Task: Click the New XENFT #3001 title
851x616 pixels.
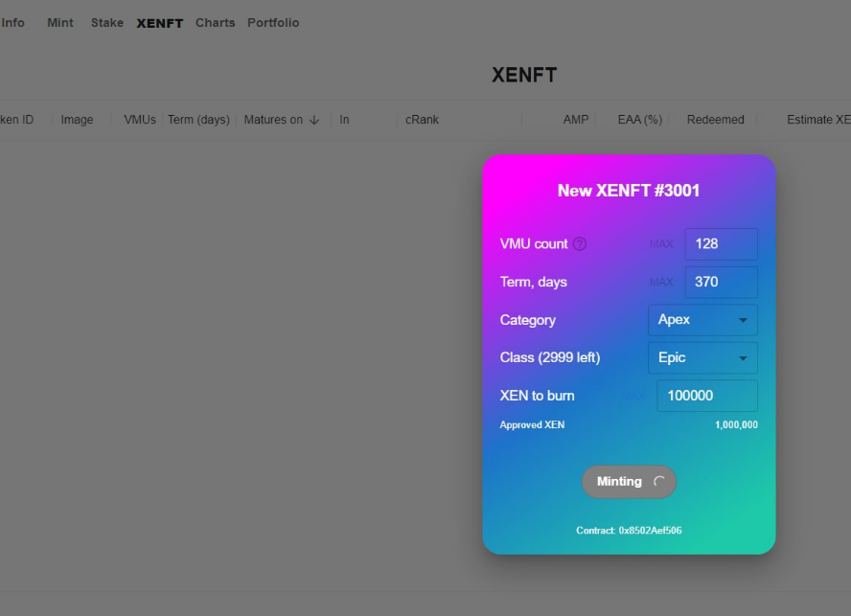Action: (629, 191)
